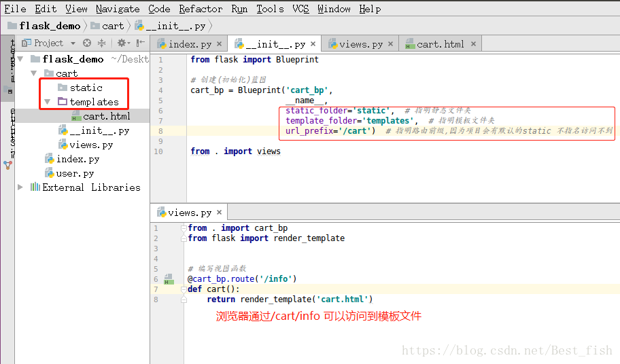This screenshot has width=620, height=364.
Task: Click collapse all icon in Project toolbar
Action: click(x=101, y=43)
